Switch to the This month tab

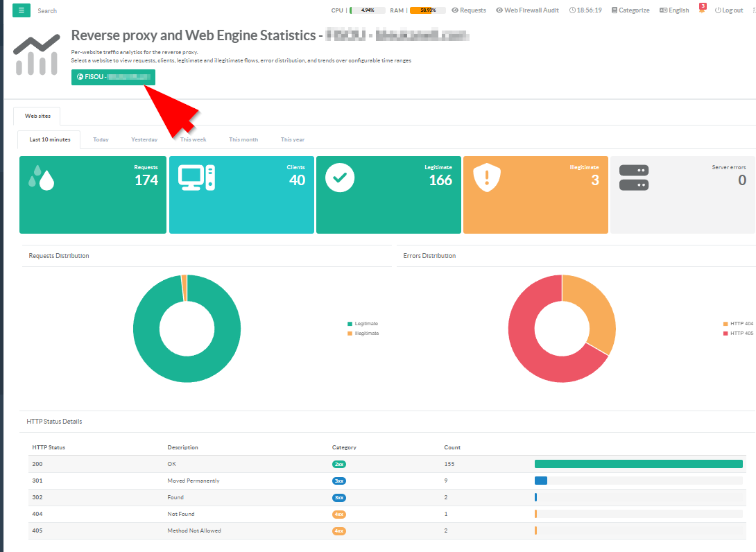pyautogui.click(x=243, y=139)
